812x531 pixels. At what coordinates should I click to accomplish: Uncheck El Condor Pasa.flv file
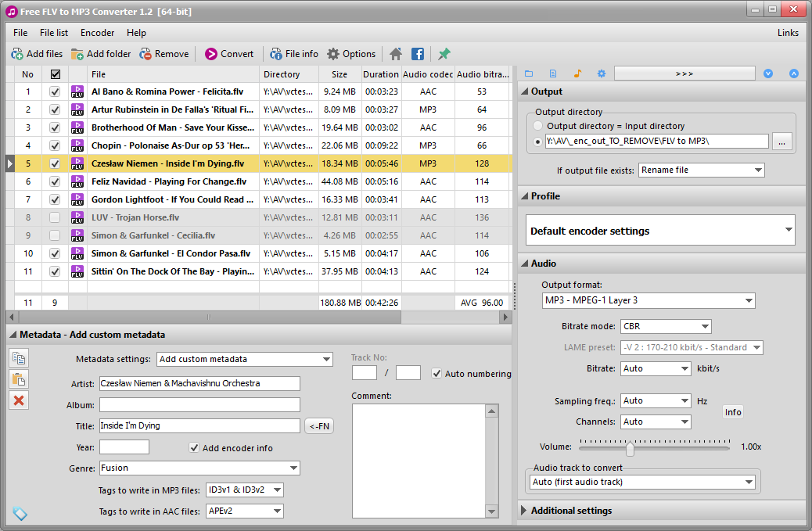(55, 253)
